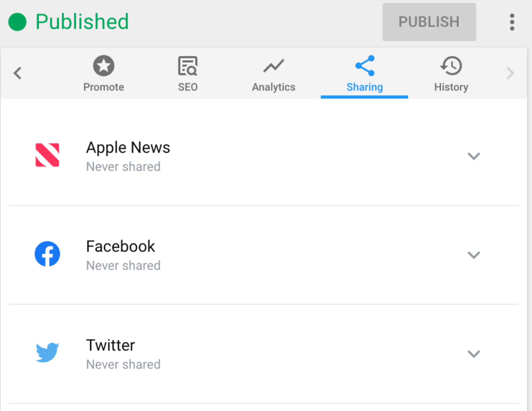Open the SEO document search icon

188,66
